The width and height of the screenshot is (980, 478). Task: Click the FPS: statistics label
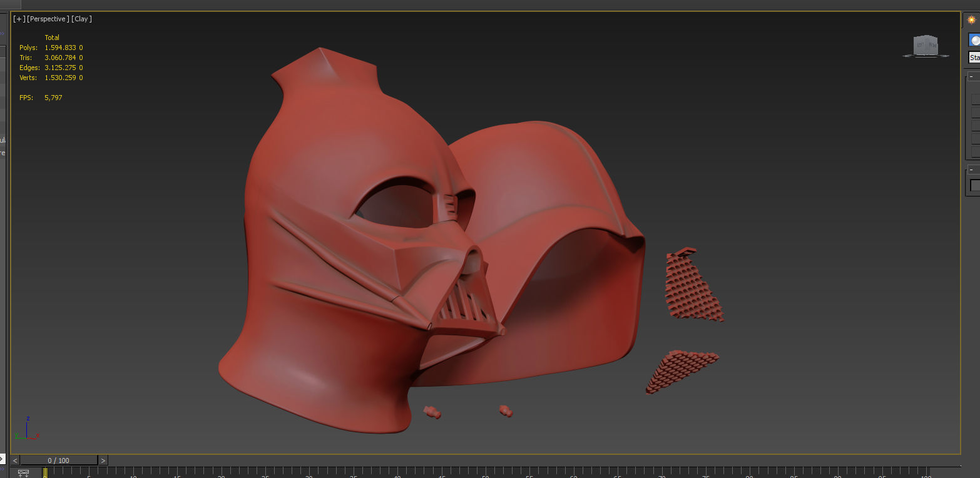click(26, 98)
